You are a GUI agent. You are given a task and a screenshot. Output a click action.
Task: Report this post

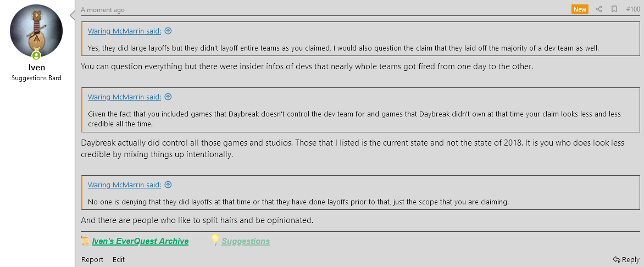[92, 260]
